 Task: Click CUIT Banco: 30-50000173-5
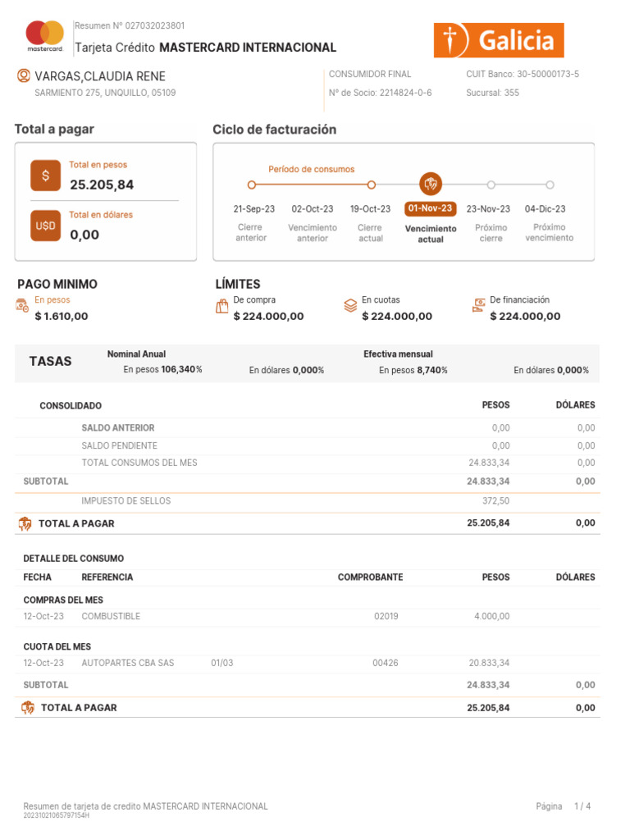coord(523,74)
